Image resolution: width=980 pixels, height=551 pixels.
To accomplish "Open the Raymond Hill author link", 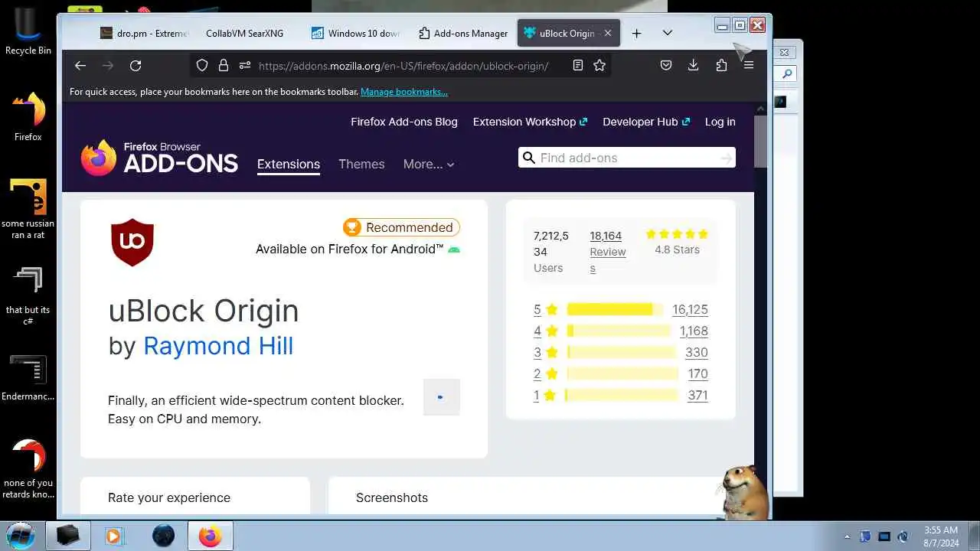I will (x=218, y=346).
